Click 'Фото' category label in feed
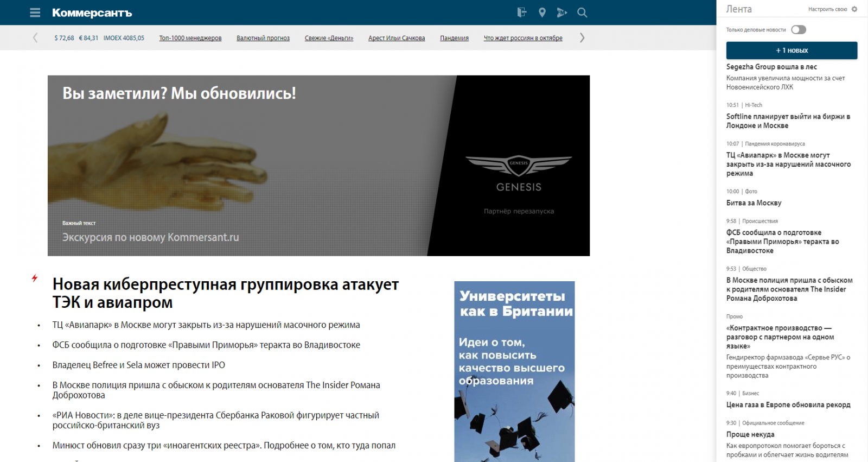868x462 pixels. point(751,191)
